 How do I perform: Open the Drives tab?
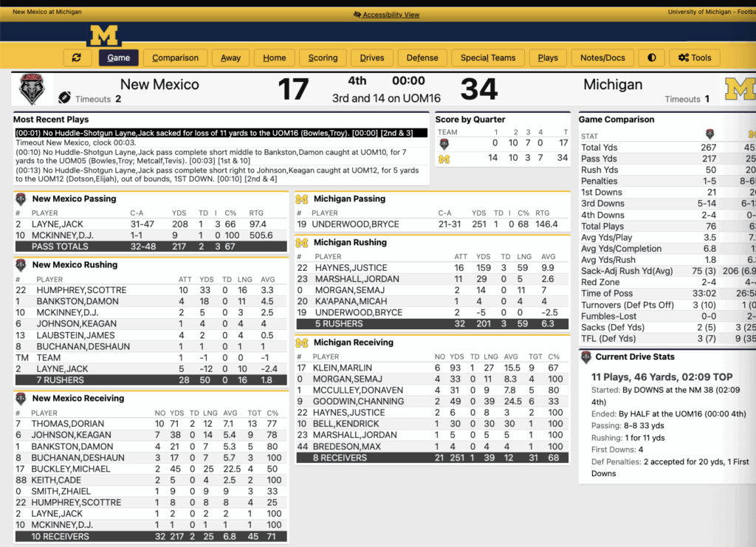(372, 58)
